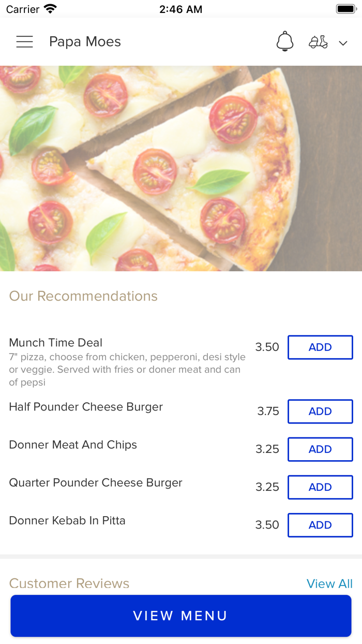Tap the Donner Kebab In Pitta name
362x644 pixels.
(67, 520)
